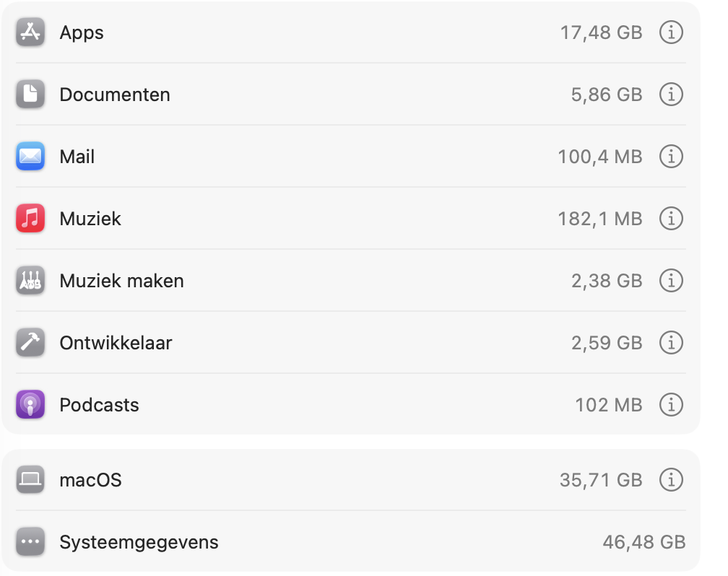This screenshot has width=728, height=576.
Task: Click the Systeemgegevens ellipsis icon
Action: [30, 541]
